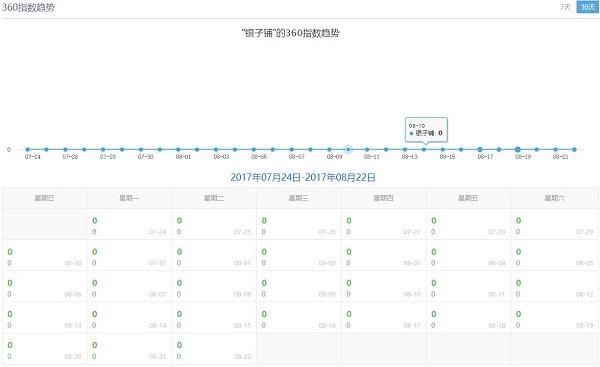The image size is (600, 367).
Task: Click the highlighted haloed data point on chart
Action: click(348, 150)
